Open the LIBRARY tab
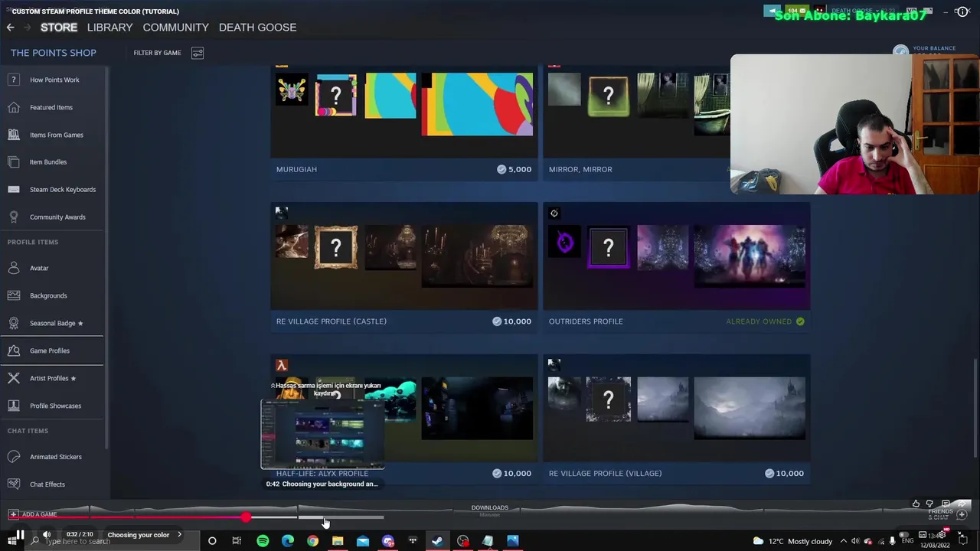The image size is (980, 551). (x=109, y=28)
